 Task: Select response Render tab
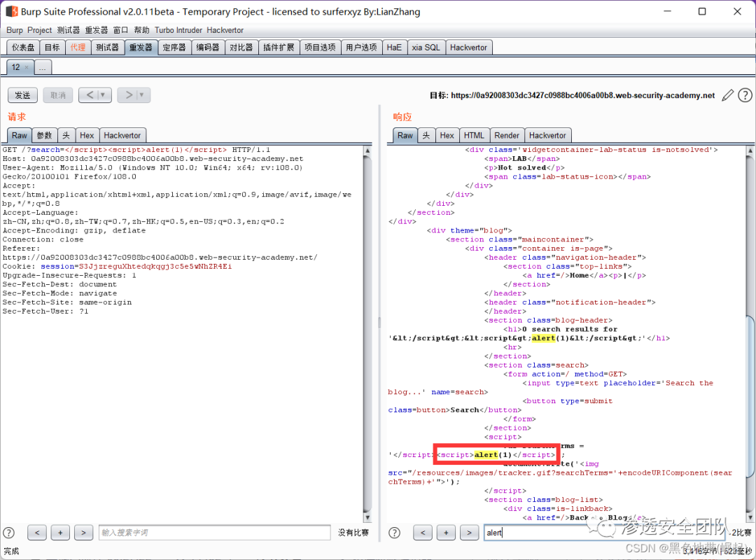pos(507,136)
